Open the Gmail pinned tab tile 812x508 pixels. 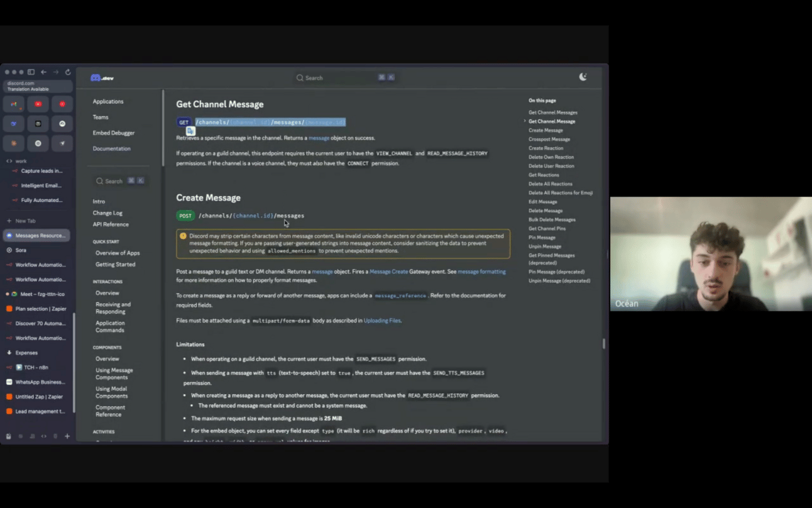tap(14, 104)
